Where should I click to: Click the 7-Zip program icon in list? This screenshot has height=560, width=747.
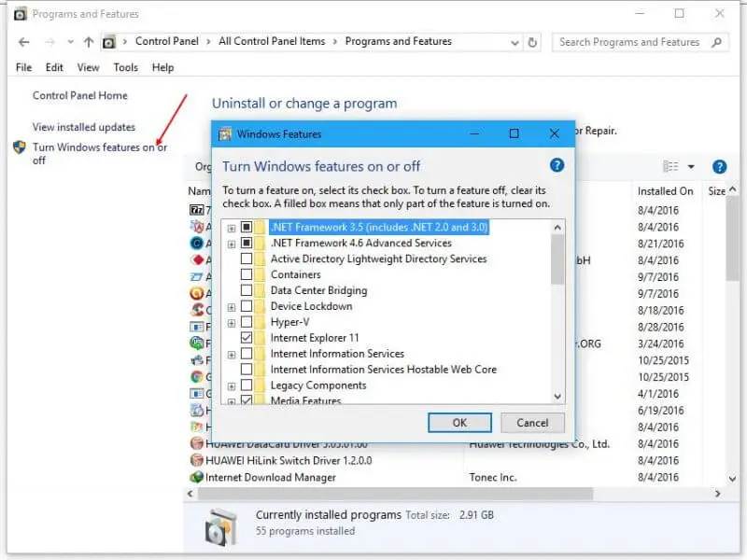pyautogui.click(x=197, y=210)
